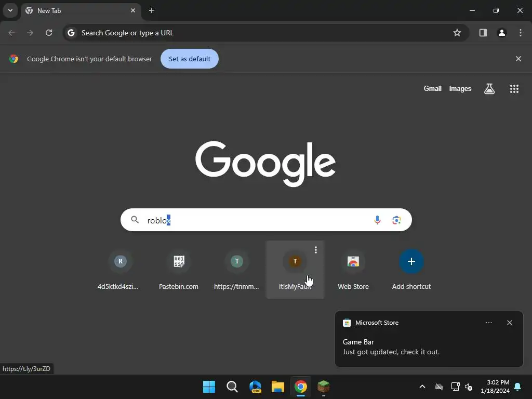Dismiss the default browser infobar
532x399 pixels.
pos(518,59)
